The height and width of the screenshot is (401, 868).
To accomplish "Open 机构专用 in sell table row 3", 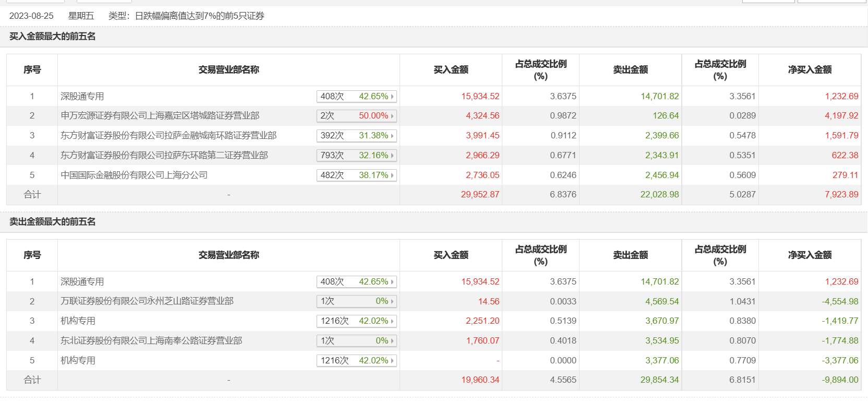I will [78, 321].
